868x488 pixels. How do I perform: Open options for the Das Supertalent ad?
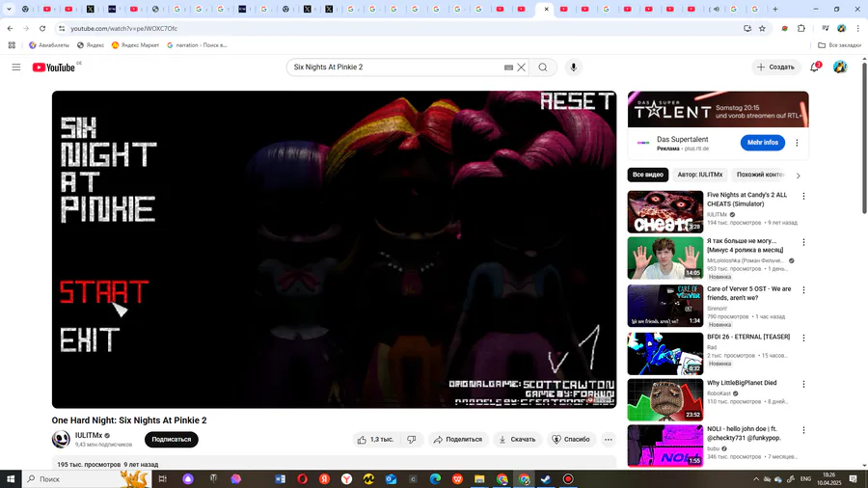click(797, 143)
